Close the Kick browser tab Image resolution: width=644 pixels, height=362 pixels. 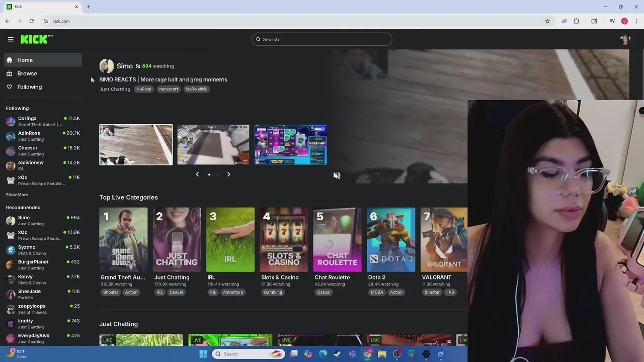click(x=76, y=7)
